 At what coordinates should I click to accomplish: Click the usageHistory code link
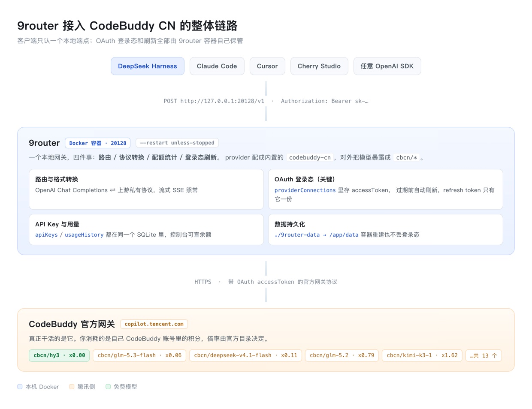tap(84, 235)
